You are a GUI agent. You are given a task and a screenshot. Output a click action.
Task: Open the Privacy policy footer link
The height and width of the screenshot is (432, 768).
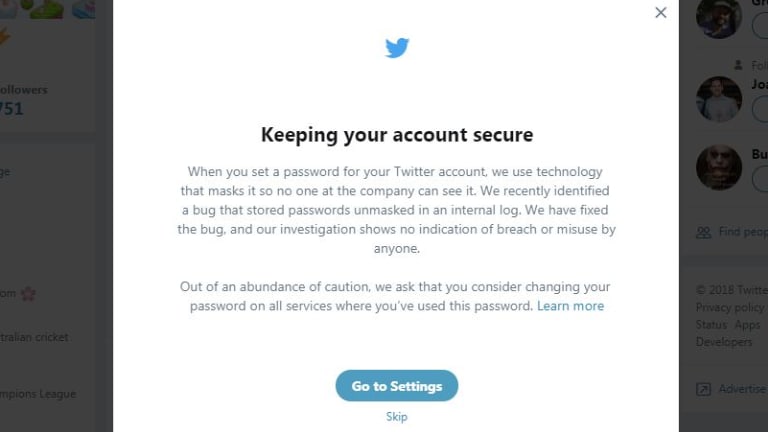click(x=731, y=308)
